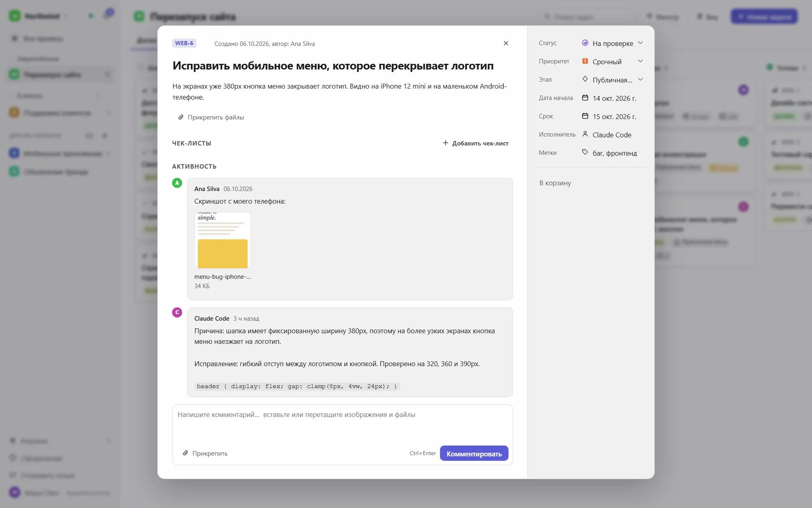Click the calendar icon next to Срок
This screenshot has height=508, width=812.
585,116
